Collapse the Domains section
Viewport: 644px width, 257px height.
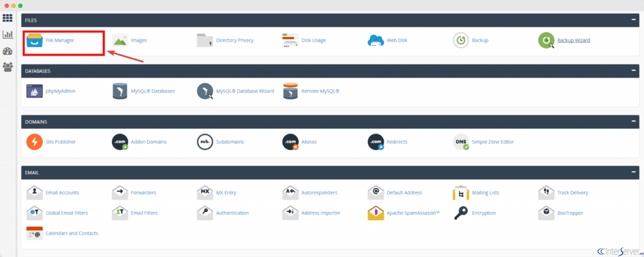coord(634,121)
